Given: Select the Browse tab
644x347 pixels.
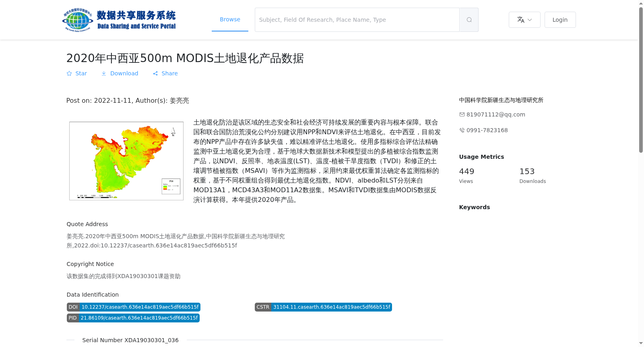Looking at the screenshot, I should [x=230, y=19].
